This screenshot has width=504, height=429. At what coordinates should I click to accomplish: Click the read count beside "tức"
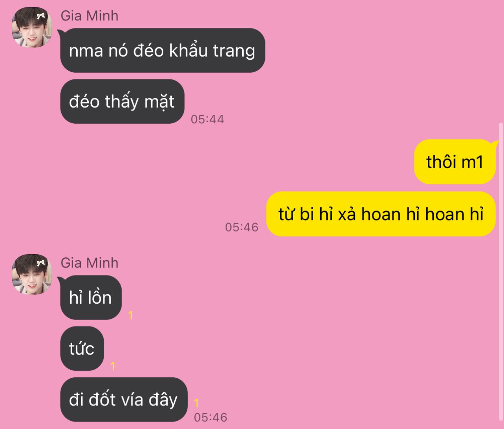pos(113,366)
